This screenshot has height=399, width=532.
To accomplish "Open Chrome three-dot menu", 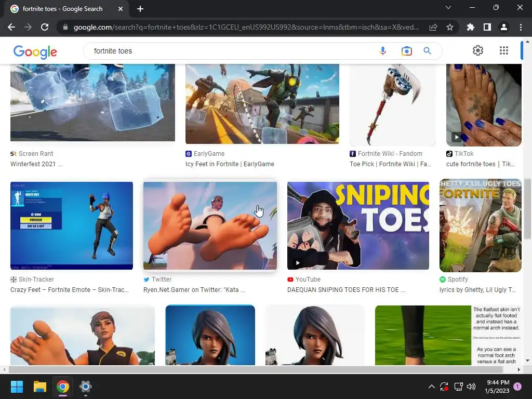I will point(521,27).
